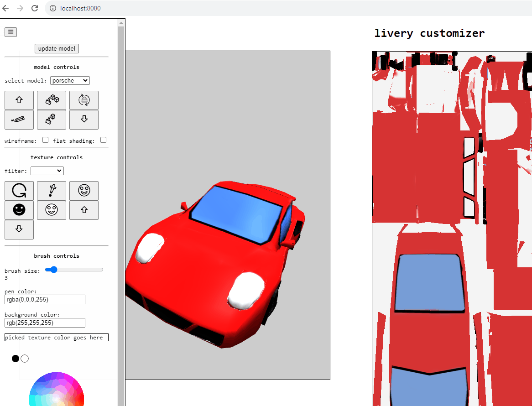Click the background color input field

[x=45, y=323]
